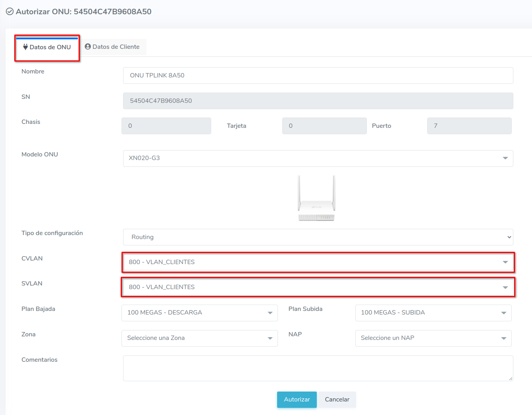Click the ONU router thumbnail image
Screen dimensions: 532x415
316,198
